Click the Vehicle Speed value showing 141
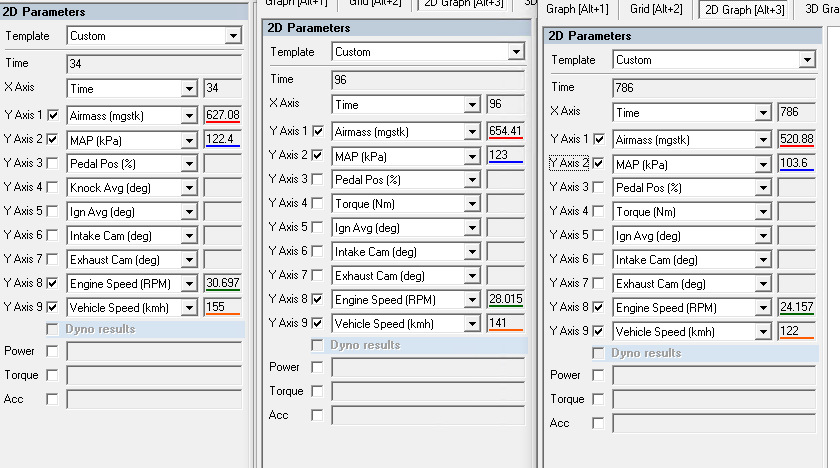 click(x=505, y=323)
